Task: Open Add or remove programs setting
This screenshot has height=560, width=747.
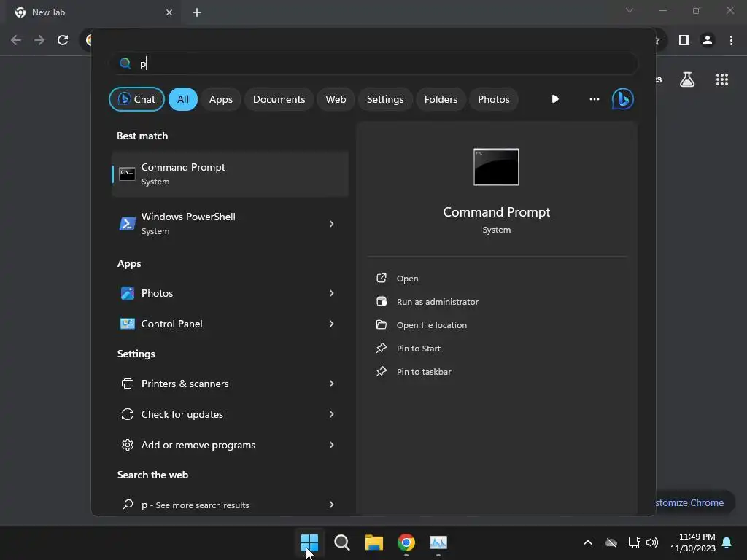Action: [x=230, y=445]
